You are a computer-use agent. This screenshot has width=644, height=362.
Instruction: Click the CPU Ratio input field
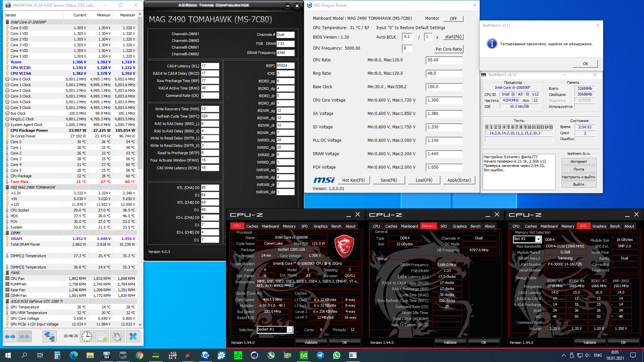tap(444, 60)
